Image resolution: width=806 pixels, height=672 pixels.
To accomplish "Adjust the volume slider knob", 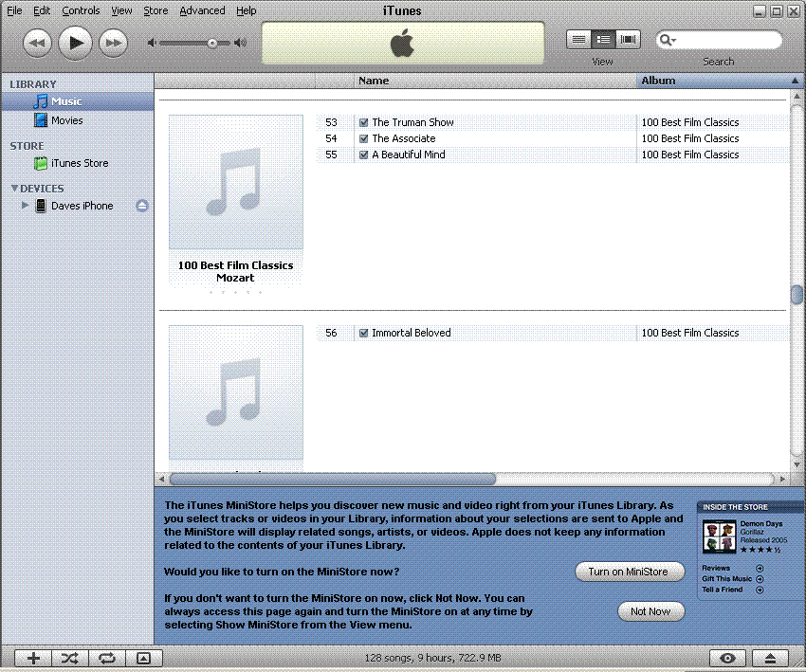I will pos(212,44).
